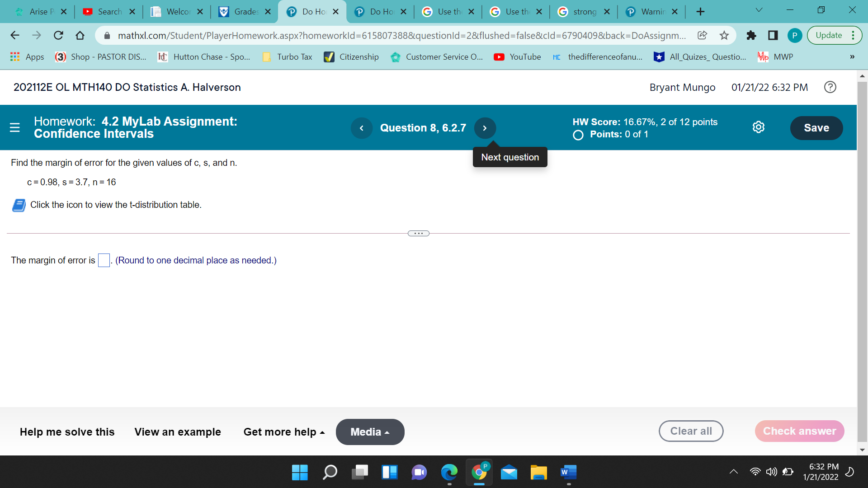Show hidden bookmarks with the overflow chevron
The image size is (868, 488).
[852, 57]
